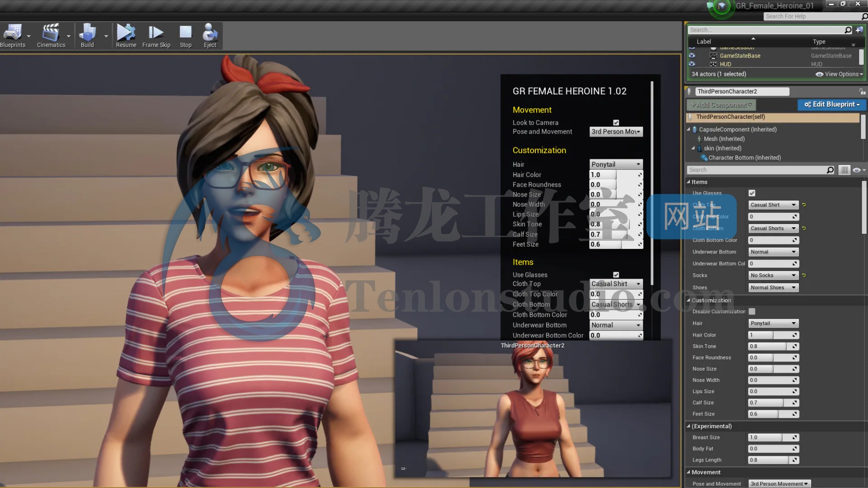
Task: Open the property matrix grid icon
Action: 844,170
